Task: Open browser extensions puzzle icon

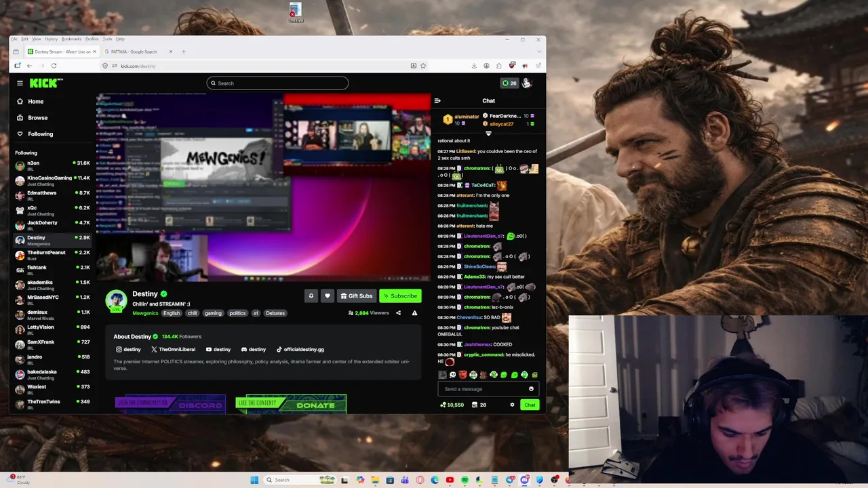Action: pos(499,66)
